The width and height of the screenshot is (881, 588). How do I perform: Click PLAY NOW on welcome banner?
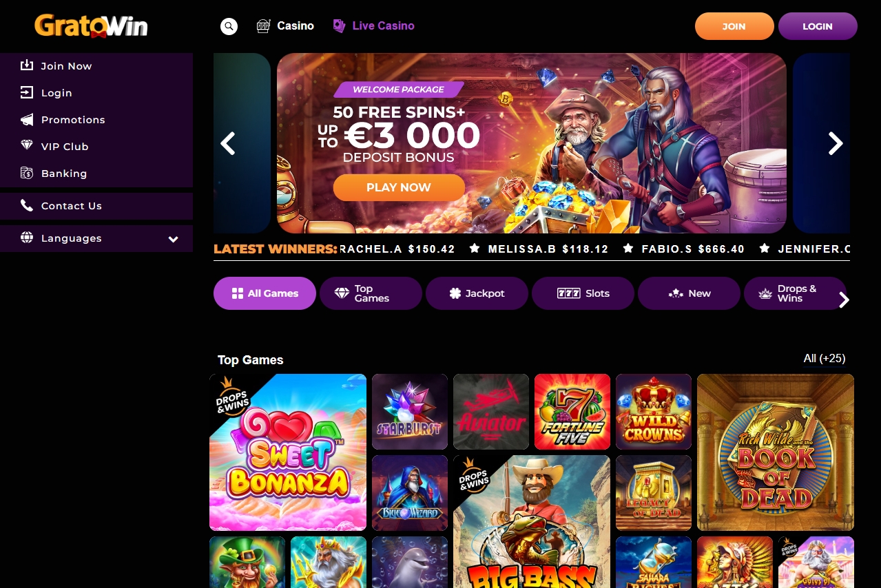pyautogui.click(x=399, y=187)
